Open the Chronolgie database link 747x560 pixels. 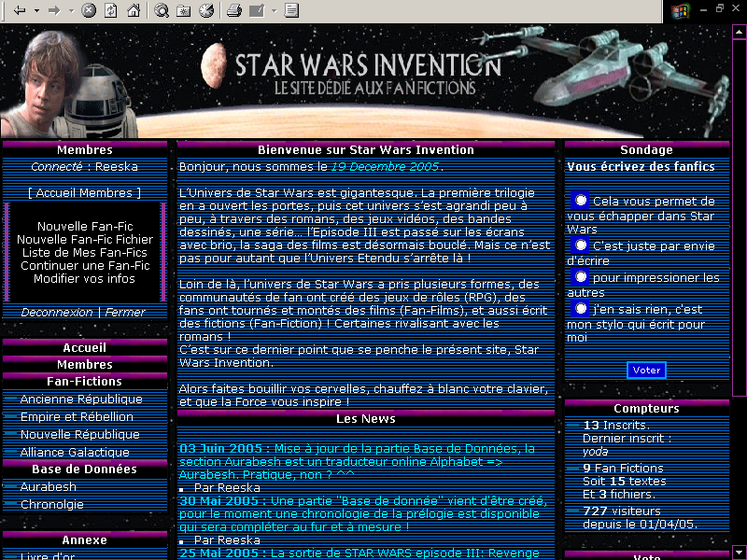pyautogui.click(x=52, y=504)
